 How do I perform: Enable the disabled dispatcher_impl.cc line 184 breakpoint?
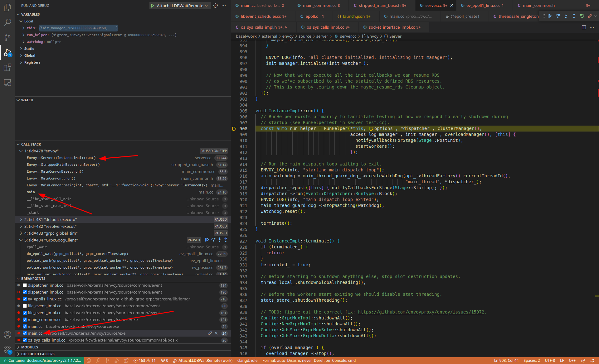[25, 285]
